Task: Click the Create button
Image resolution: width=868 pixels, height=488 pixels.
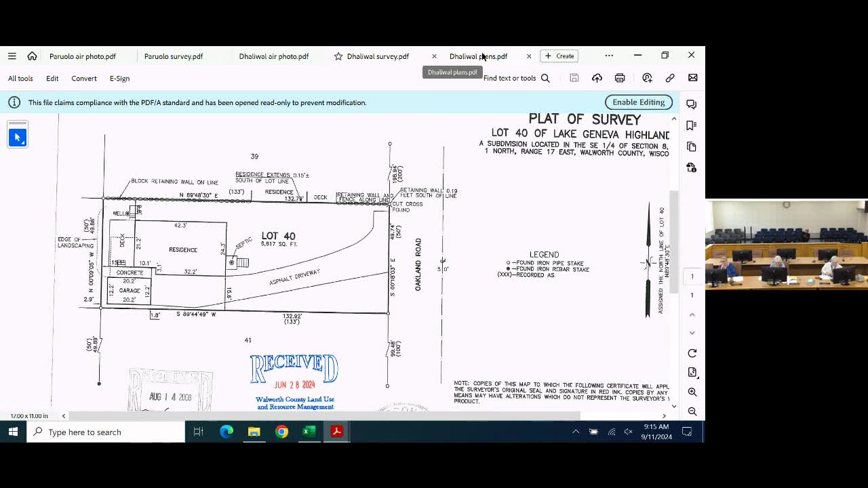Action: [x=559, y=56]
